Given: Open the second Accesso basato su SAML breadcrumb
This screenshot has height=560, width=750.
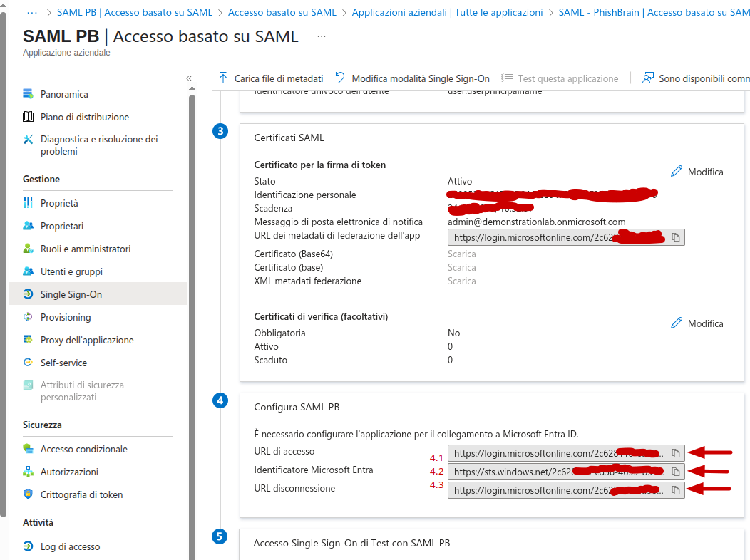Looking at the screenshot, I should 282,12.
